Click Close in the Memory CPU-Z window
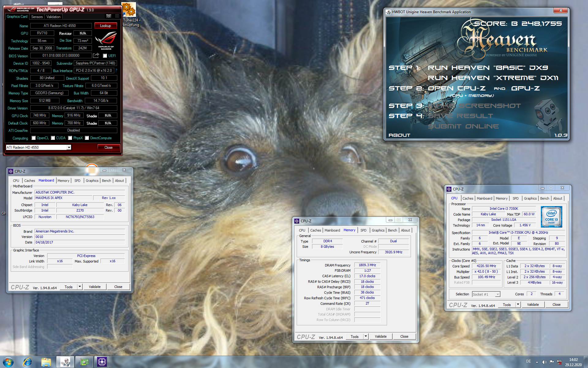Screen dimensions: 588x368 404,336
